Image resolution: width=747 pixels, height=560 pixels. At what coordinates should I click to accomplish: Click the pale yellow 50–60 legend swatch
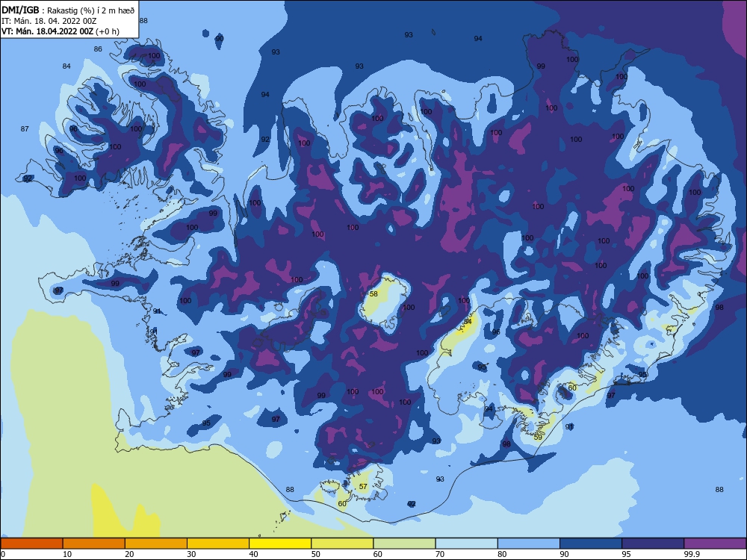[x=342, y=544]
